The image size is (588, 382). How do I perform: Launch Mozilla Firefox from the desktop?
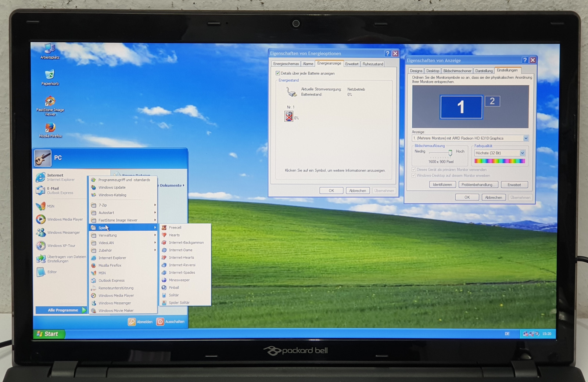click(x=50, y=127)
